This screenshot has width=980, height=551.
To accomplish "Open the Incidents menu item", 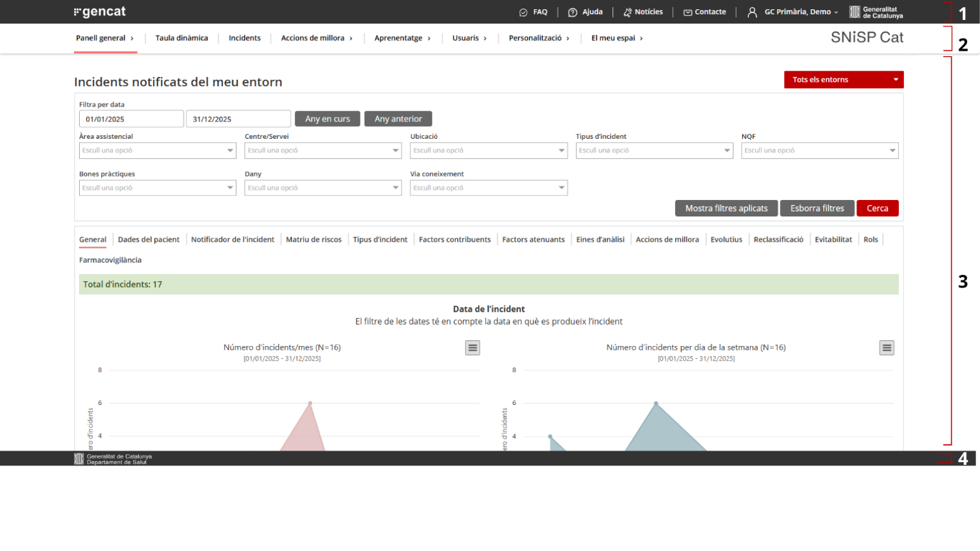I will pyautogui.click(x=244, y=38).
